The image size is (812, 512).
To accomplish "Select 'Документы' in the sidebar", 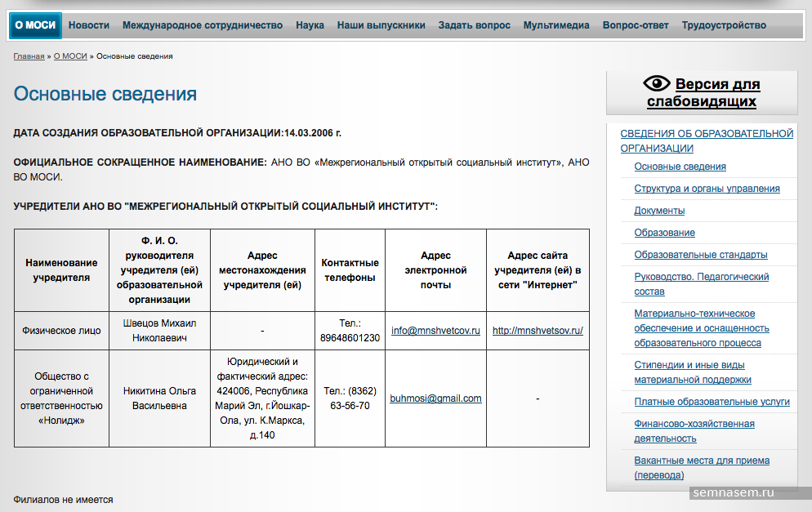I will point(659,211).
